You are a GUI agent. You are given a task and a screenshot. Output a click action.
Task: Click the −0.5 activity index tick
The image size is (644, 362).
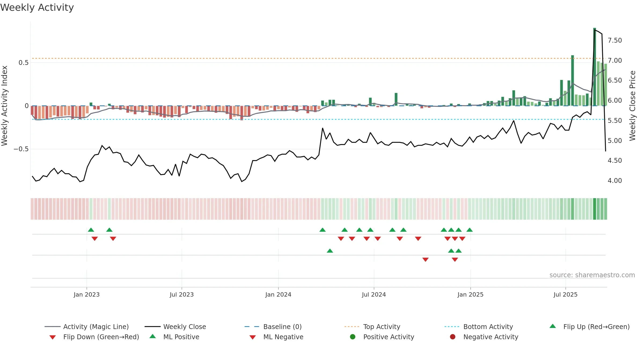[21, 149]
